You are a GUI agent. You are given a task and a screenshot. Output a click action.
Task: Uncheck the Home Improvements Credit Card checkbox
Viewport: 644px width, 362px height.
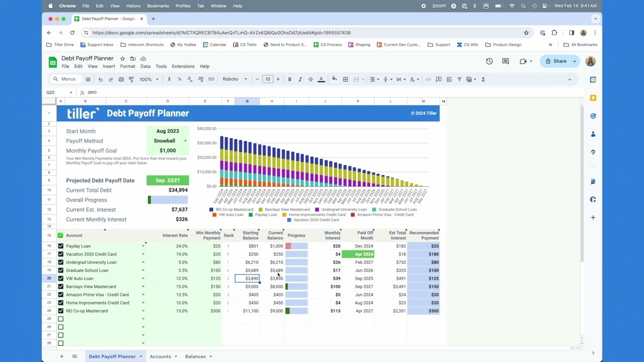[x=60, y=303]
